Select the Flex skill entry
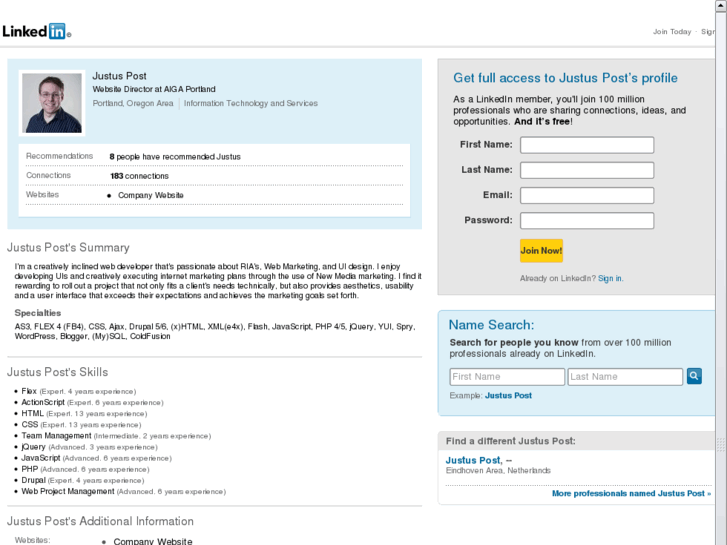This screenshot has height=545, width=727. coord(79,391)
